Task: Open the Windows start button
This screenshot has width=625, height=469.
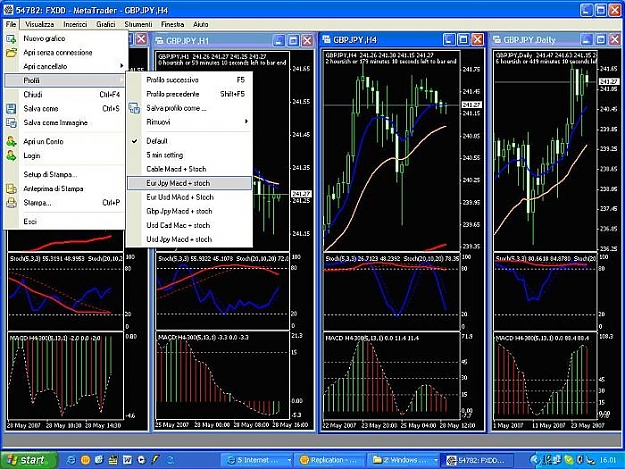Action: pos(27,460)
